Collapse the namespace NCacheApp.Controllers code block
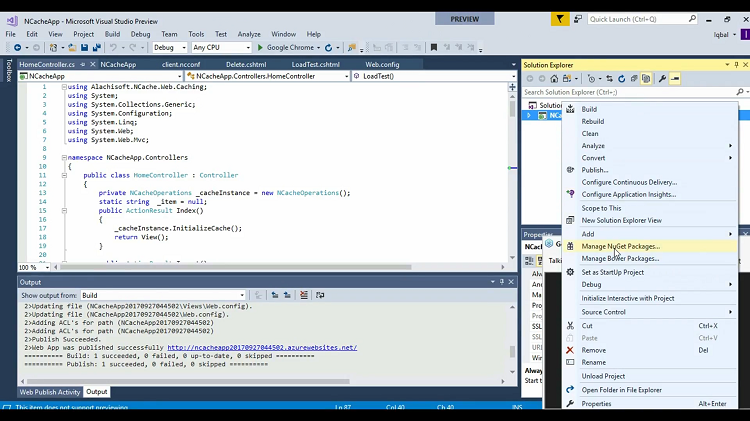The width and height of the screenshot is (750, 421). coord(64,157)
